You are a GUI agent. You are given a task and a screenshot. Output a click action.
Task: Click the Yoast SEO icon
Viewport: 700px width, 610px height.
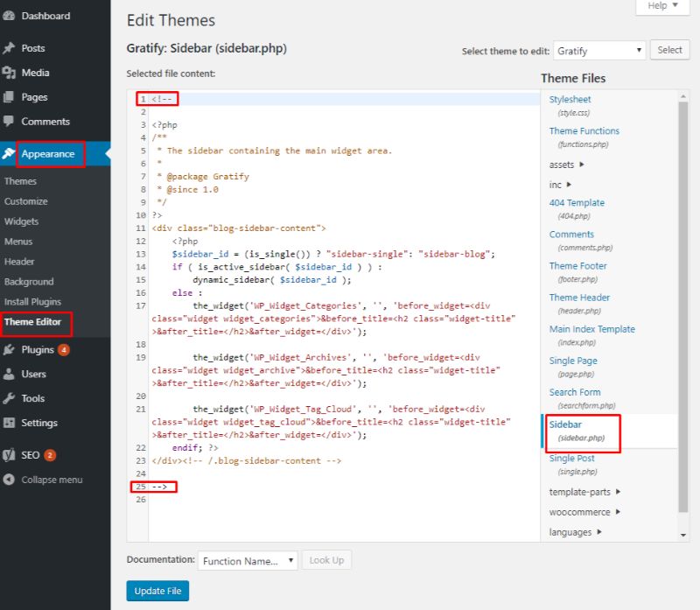click(9, 455)
